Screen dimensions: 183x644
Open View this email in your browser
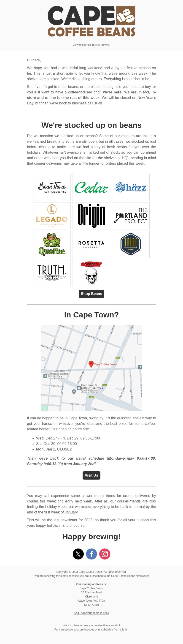(91, 45)
